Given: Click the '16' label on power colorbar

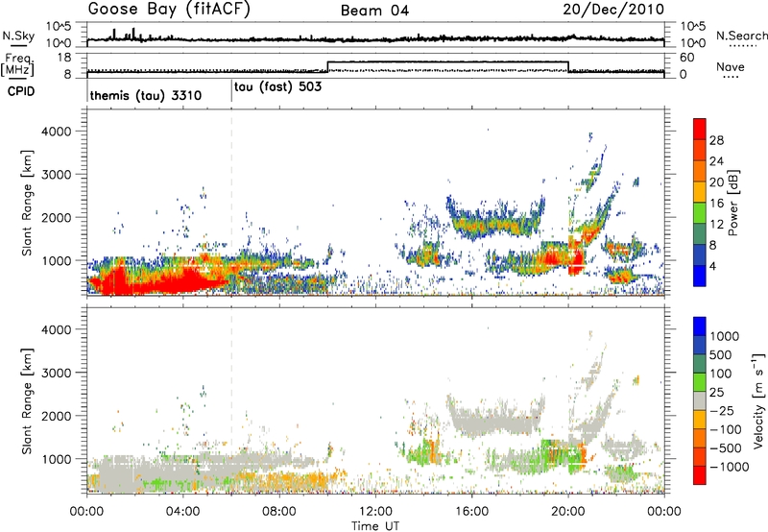Looking at the screenshot, I should coord(716,204).
